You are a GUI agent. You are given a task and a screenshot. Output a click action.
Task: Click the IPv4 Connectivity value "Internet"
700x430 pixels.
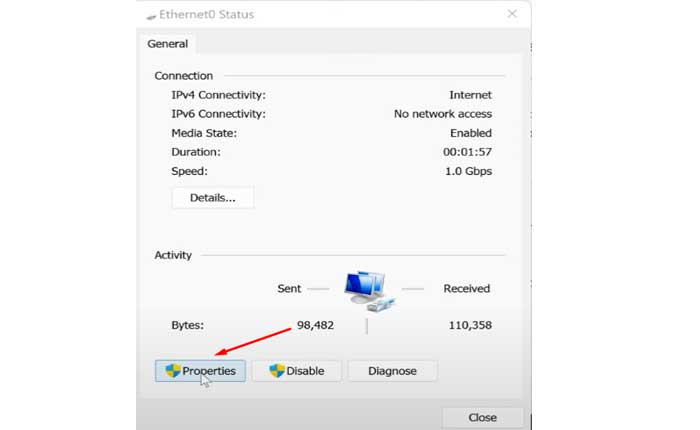(x=470, y=95)
